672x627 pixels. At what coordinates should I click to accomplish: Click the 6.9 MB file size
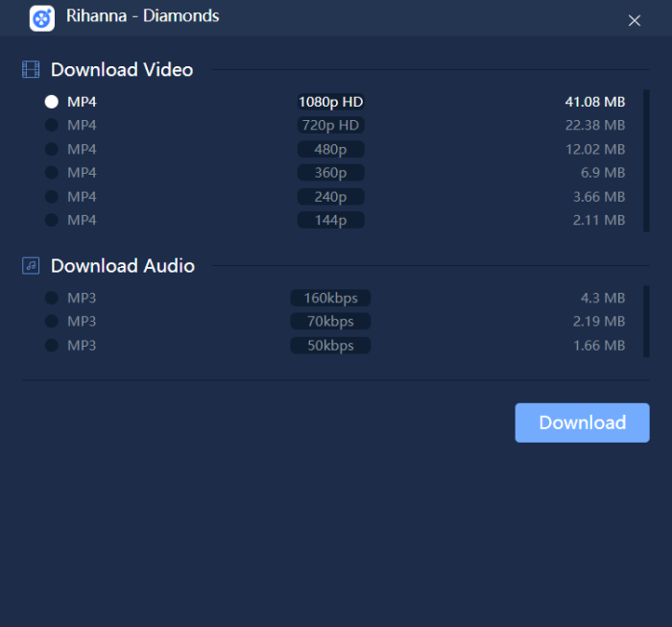603,172
